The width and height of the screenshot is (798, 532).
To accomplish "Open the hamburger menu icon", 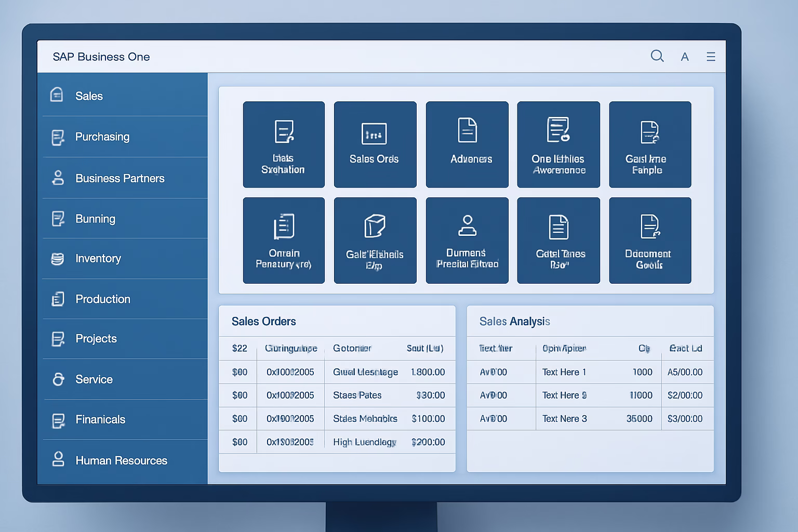I will coord(711,57).
